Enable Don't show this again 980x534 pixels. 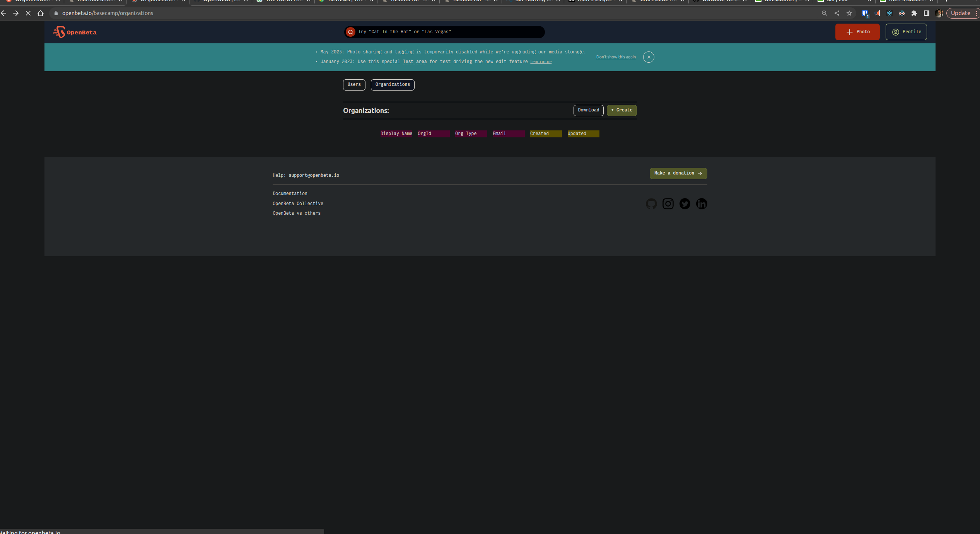click(616, 57)
